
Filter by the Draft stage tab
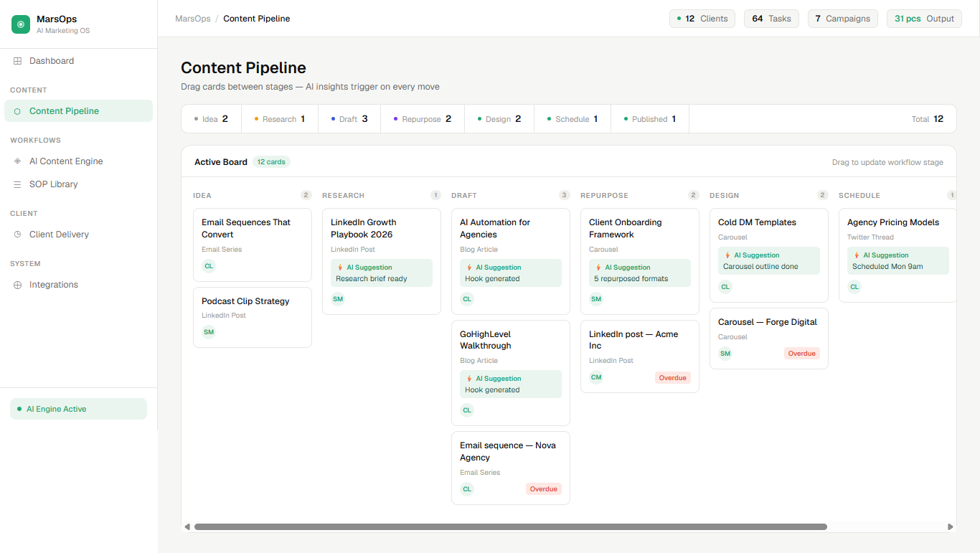coord(349,119)
